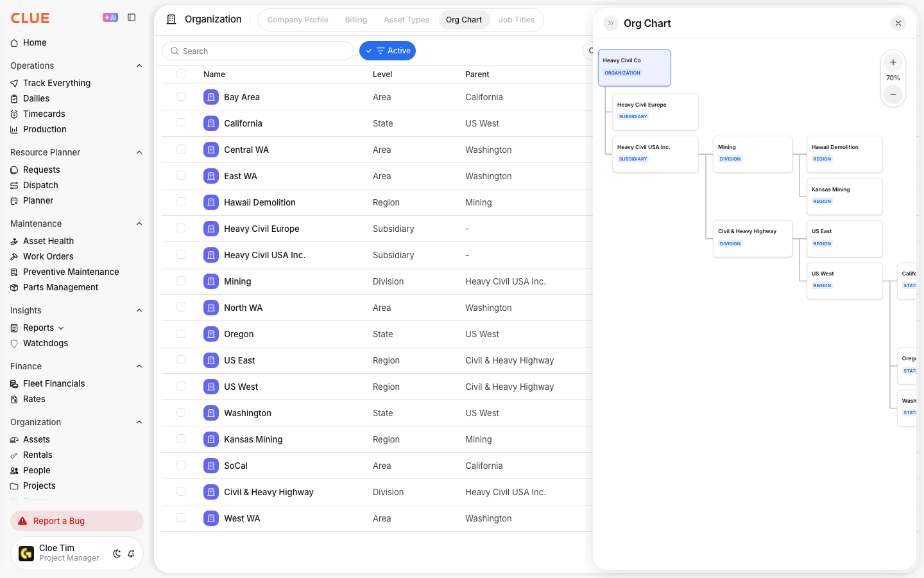Screen dimensions: 924x578
Task: Check the Hawaii Demolition row checkbox
Action: pyautogui.click(x=181, y=202)
